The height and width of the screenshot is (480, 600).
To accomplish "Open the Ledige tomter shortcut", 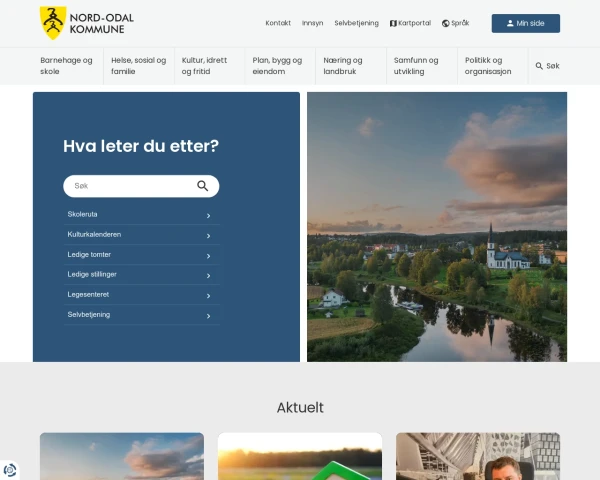I will [142, 255].
